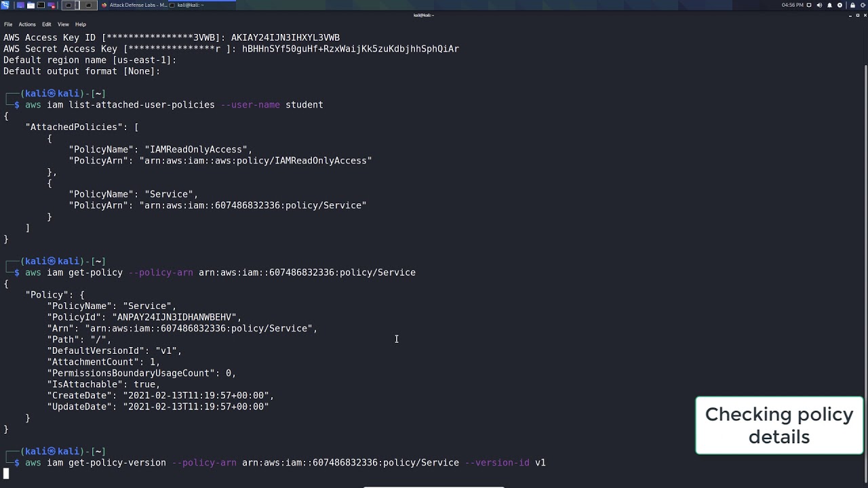Click the ARN argument of the get-policy command
Screen dimensions: 868x488
[x=307, y=272]
